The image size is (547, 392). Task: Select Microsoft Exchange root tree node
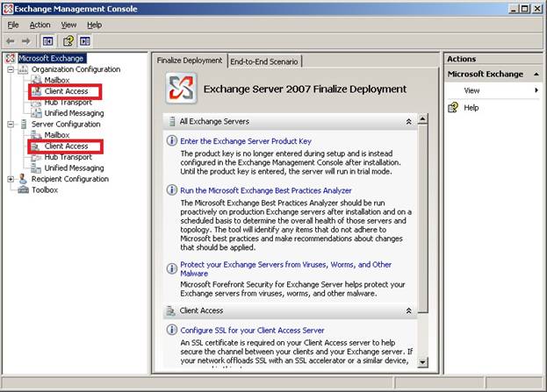[51, 58]
